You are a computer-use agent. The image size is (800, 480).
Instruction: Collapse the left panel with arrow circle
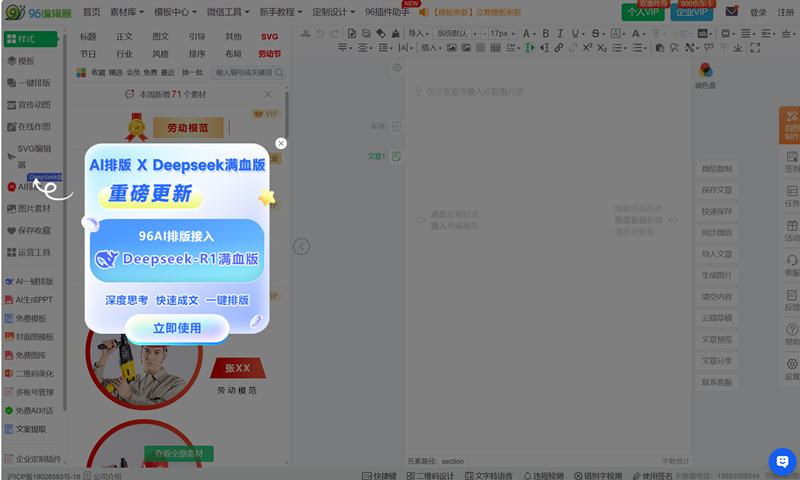tap(301, 247)
